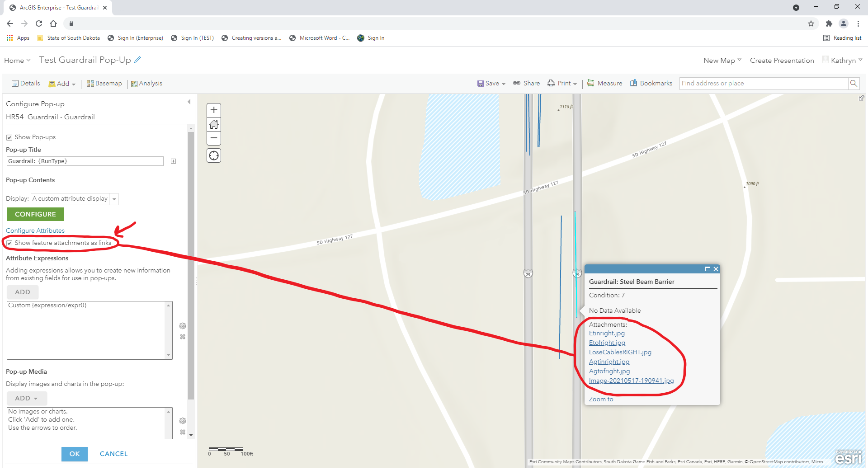The image size is (868, 470).
Task: Share the map
Action: [527, 84]
